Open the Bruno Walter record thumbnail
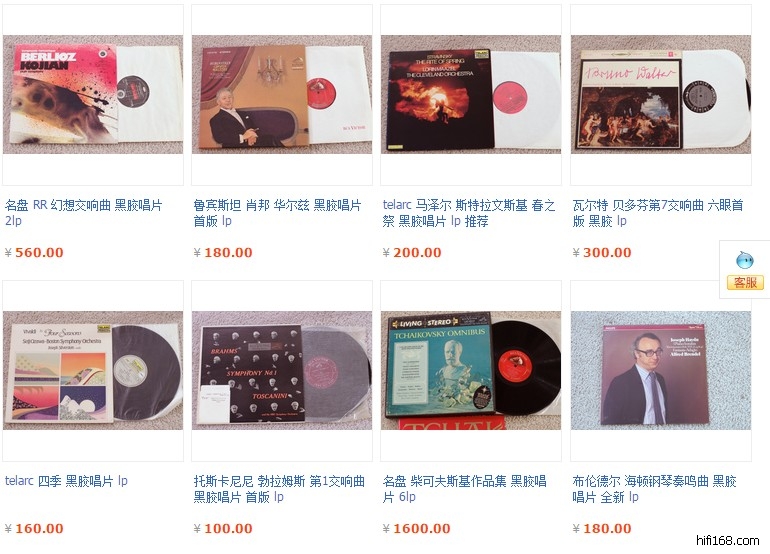770x554 pixels. [x=661, y=94]
